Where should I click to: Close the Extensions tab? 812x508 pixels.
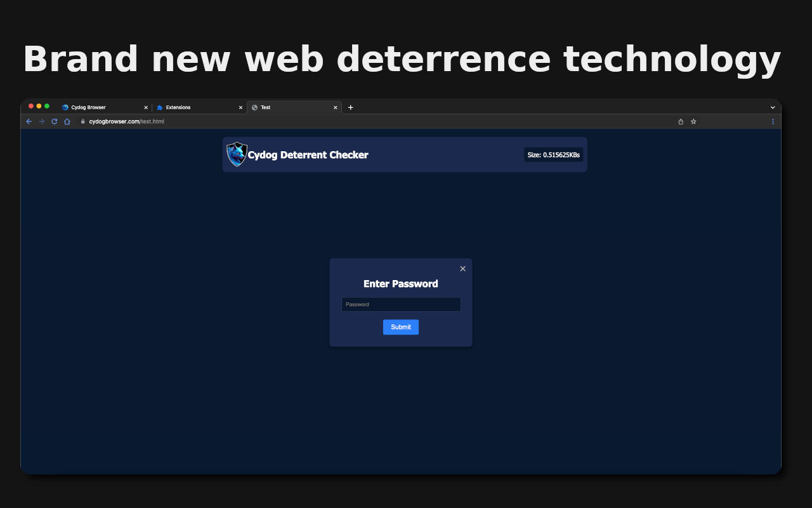[240, 107]
